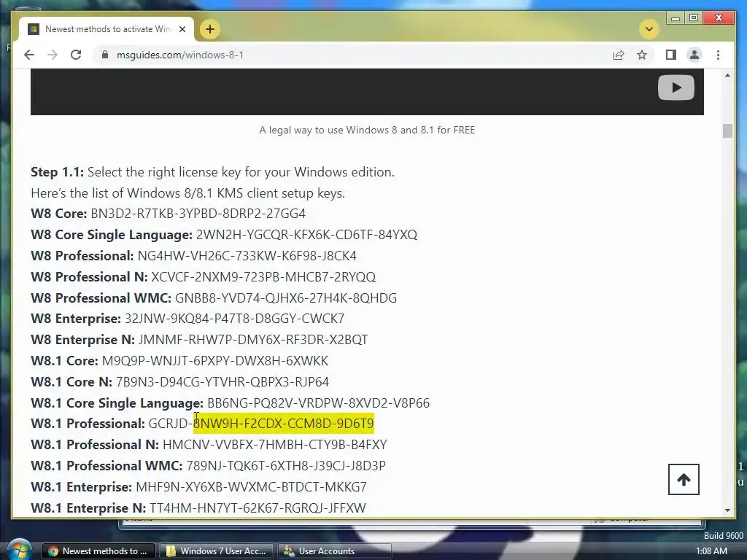Click the KMS client setup keys sentence
This screenshot has width=747, height=560.
[187, 193]
